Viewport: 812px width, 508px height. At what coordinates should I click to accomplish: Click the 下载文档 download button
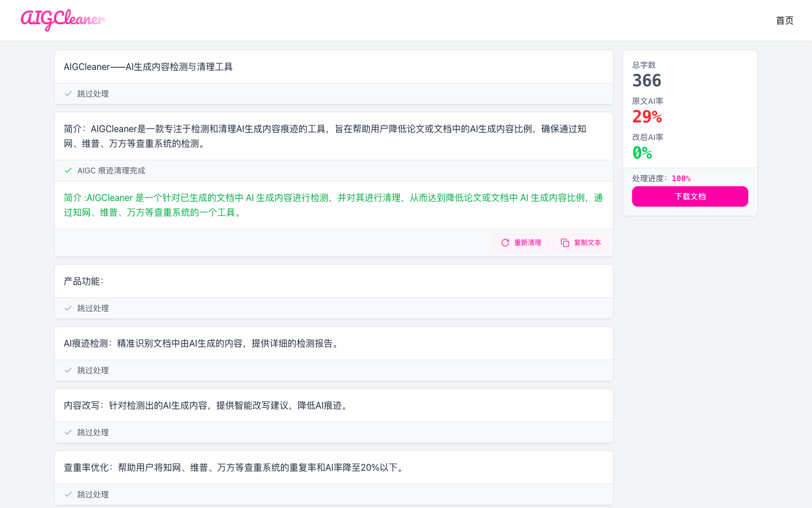coord(690,196)
